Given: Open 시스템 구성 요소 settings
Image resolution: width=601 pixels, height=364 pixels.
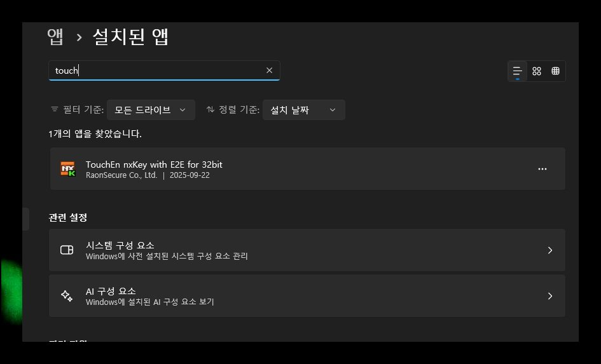Looking at the screenshot, I should (x=307, y=250).
